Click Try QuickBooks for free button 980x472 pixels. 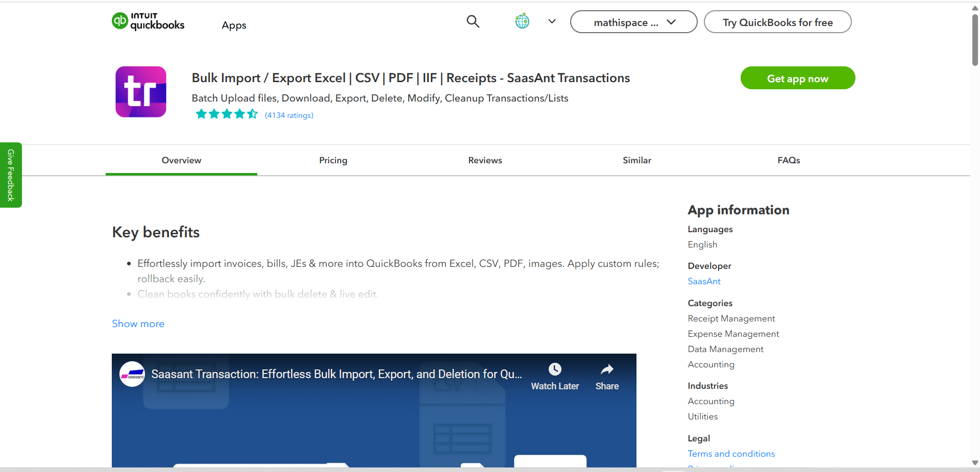[x=777, y=22]
